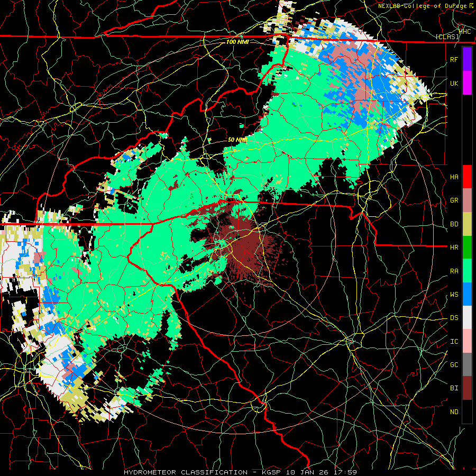Image resolution: width=476 pixels, height=476 pixels.
Task: Click the HA red color swatch
Action: point(467,177)
